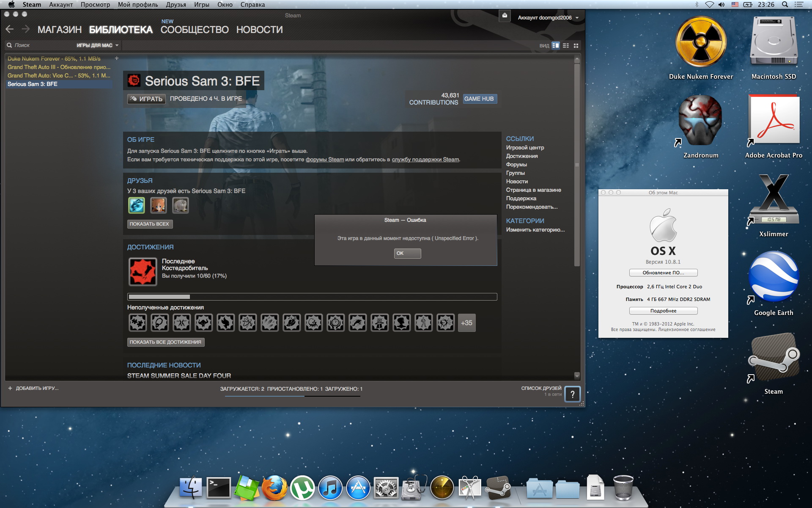Click the help question mark icon
Image resolution: width=812 pixels, height=508 pixels.
click(x=572, y=394)
